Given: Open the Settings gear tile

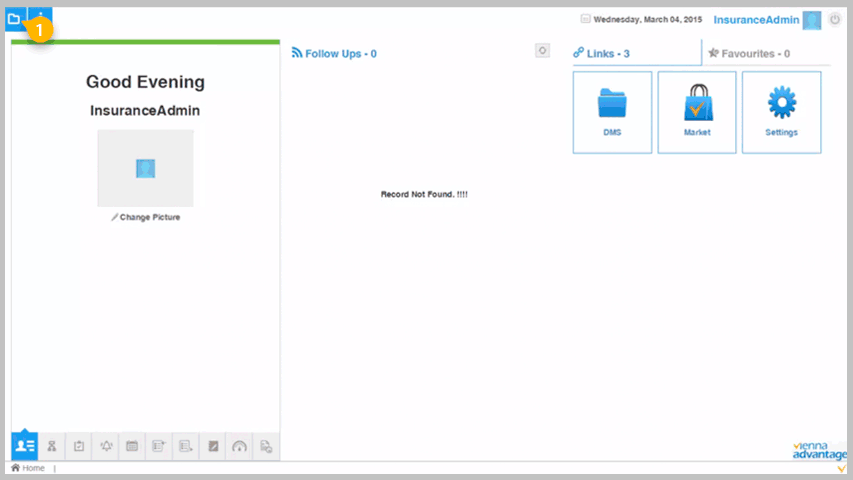Looking at the screenshot, I should tap(782, 112).
